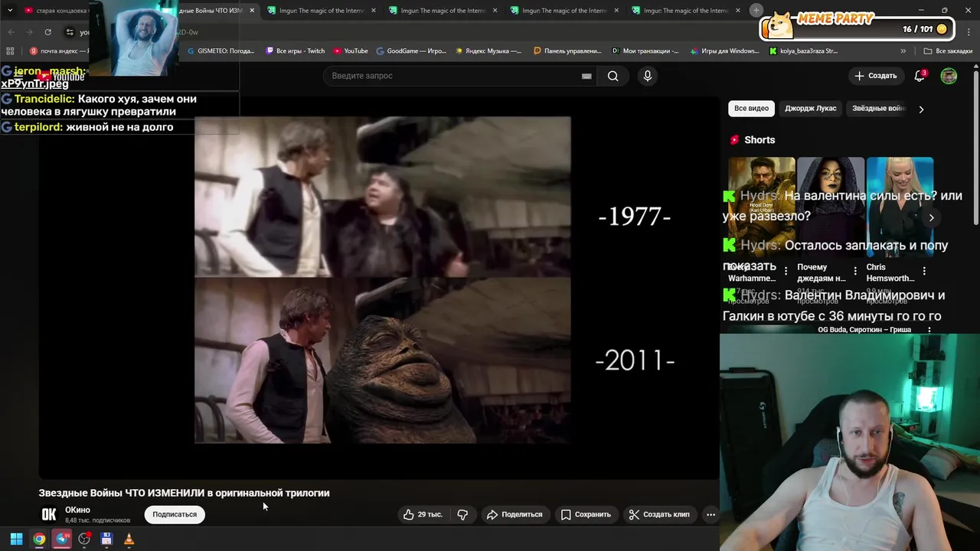Open a new browser tab
980x551 pixels.
[756, 10]
